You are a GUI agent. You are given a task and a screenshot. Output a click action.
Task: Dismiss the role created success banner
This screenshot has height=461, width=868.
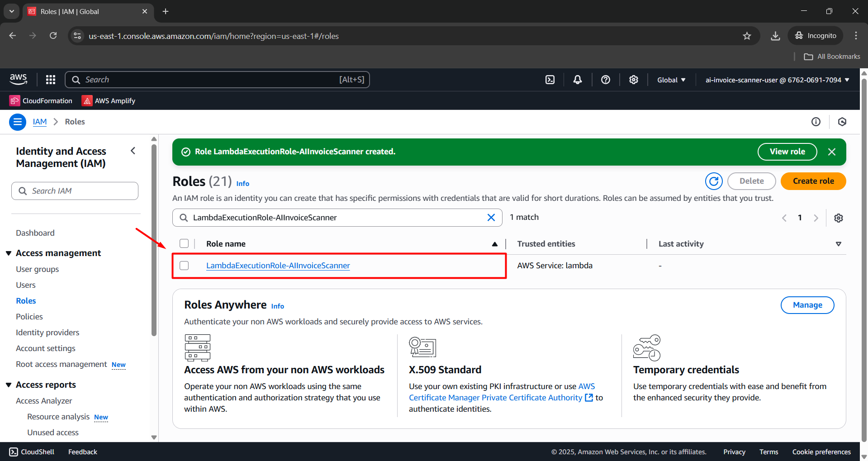click(x=831, y=152)
